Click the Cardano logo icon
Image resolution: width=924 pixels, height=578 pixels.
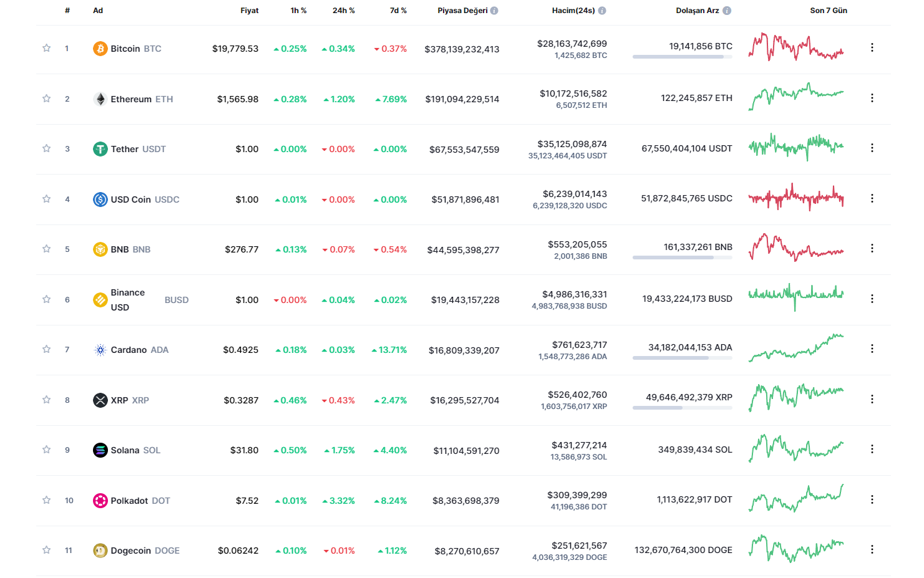(100, 350)
